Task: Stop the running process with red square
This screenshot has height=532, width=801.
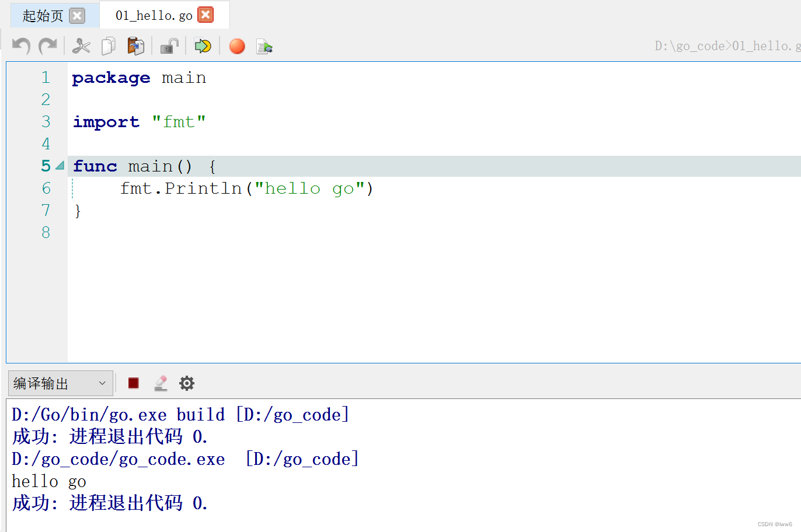Action: 134,383
